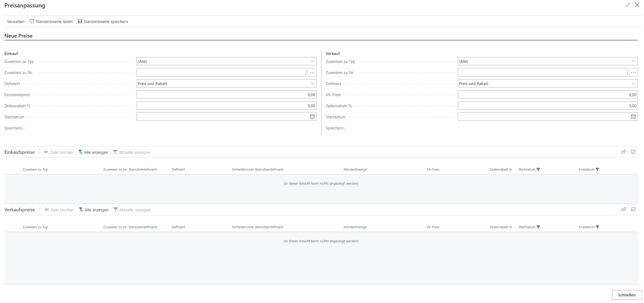Open lookup for Einkauf Zuweisen zu Nr.
Viewport: 644px width, 303px height.
point(312,72)
